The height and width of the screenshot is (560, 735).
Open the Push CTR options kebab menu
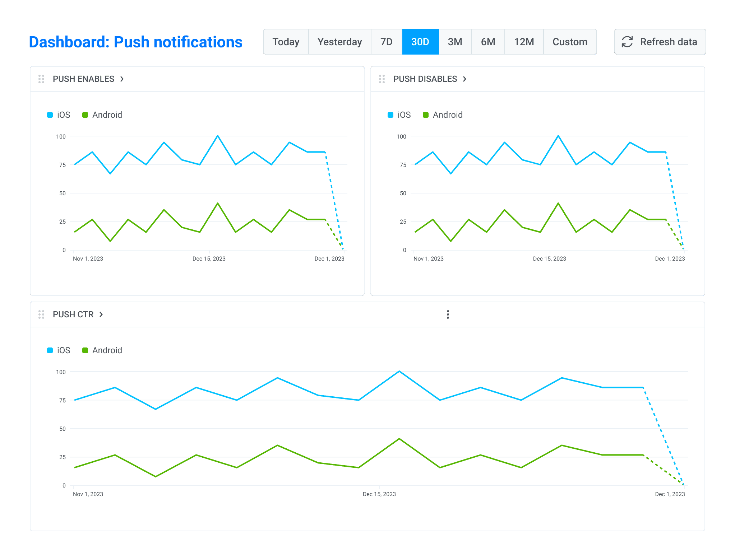click(x=448, y=314)
